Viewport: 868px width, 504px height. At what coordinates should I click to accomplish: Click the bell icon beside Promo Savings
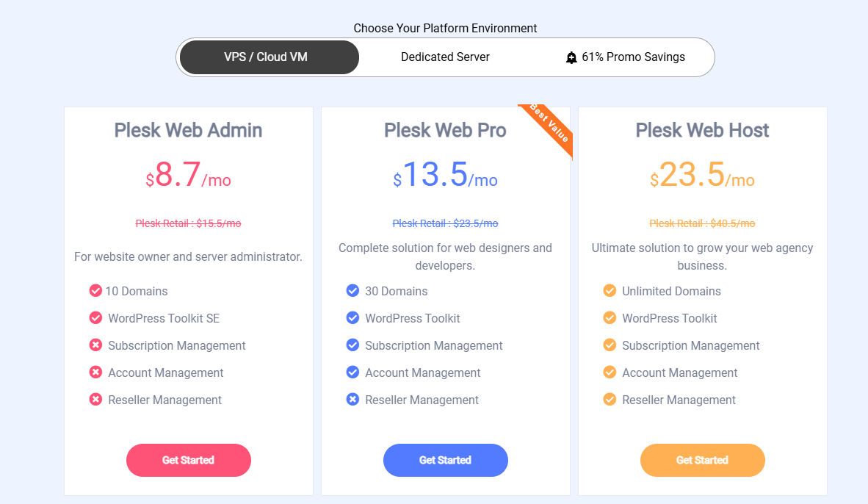click(x=571, y=57)
